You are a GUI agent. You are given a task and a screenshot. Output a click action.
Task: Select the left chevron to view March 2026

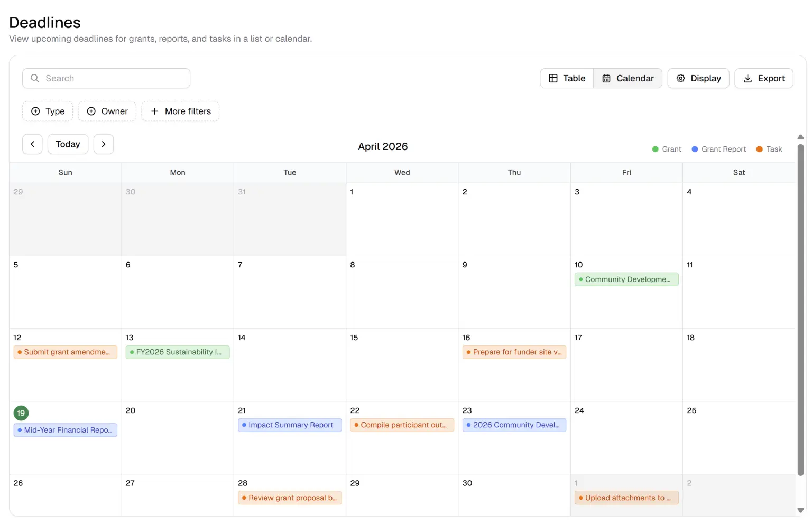[32, 144]
